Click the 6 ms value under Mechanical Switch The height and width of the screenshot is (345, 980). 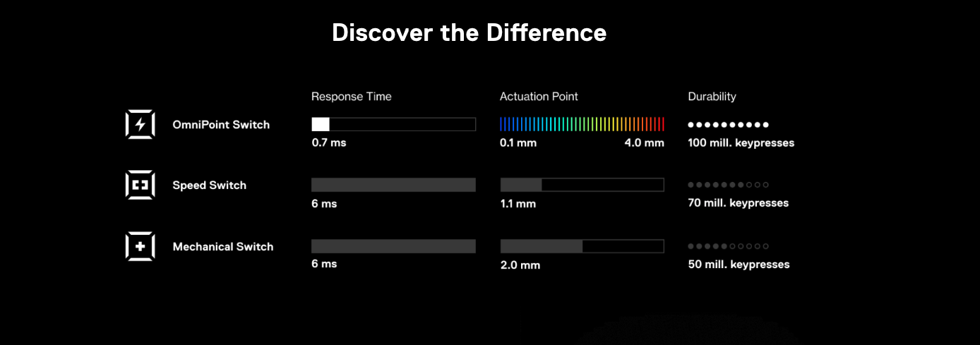tap(324, 264)
